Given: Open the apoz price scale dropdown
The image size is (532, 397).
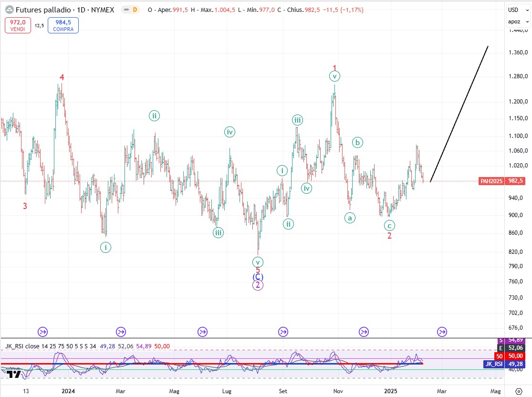Looking at the screenshot, I should pyautogui.click(x=518, y=22).
